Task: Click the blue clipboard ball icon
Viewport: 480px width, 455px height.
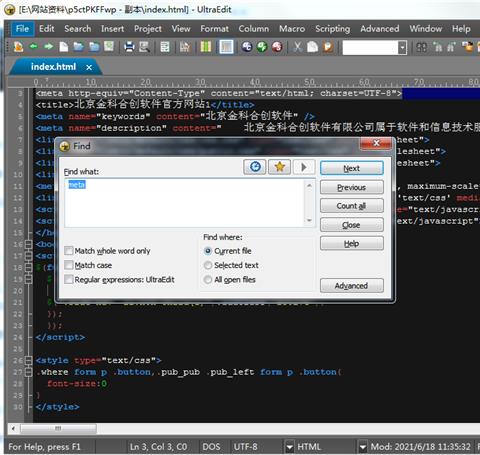Action: click(x=247, y=47)
